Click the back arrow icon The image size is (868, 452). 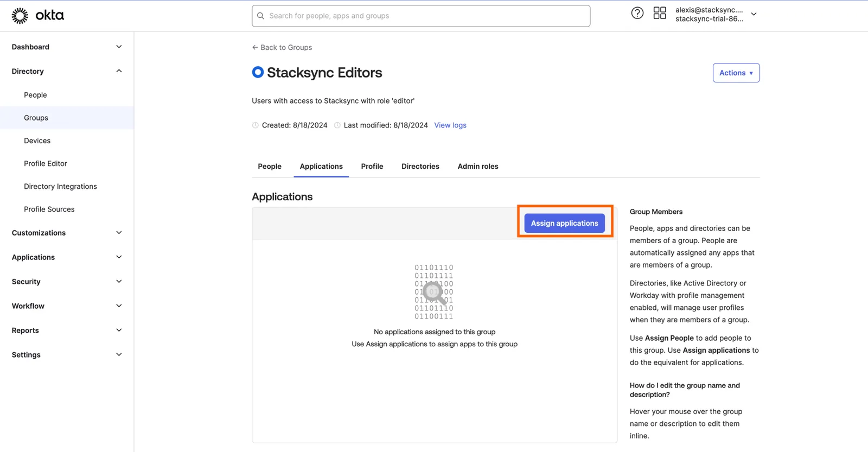255,48
